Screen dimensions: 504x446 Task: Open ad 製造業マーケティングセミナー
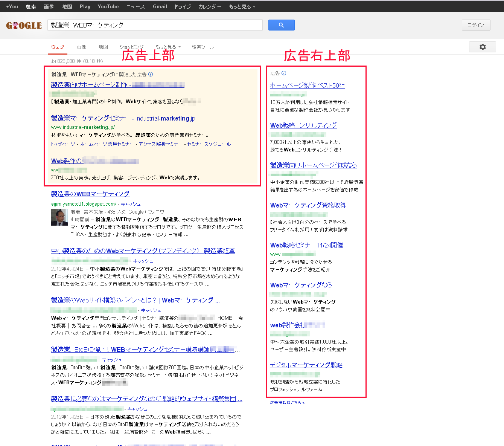123,118
